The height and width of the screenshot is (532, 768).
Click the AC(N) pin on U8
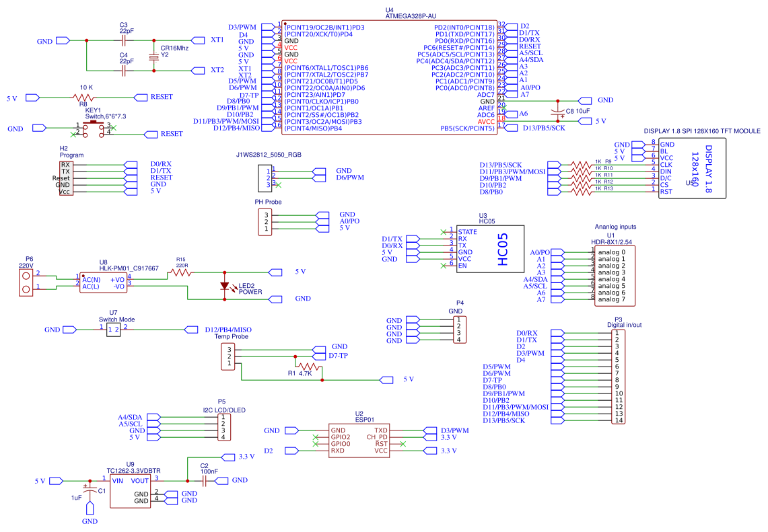[91, 280]
